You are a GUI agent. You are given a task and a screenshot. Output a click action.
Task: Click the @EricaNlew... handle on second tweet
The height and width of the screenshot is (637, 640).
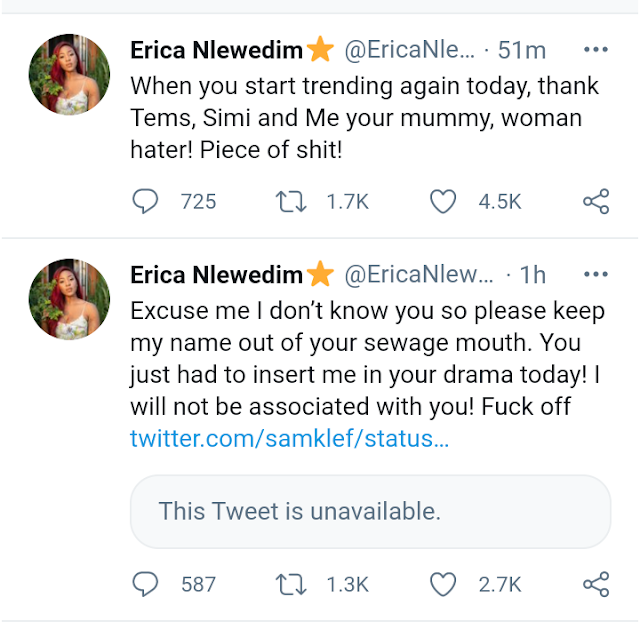(x=419, y=274)
